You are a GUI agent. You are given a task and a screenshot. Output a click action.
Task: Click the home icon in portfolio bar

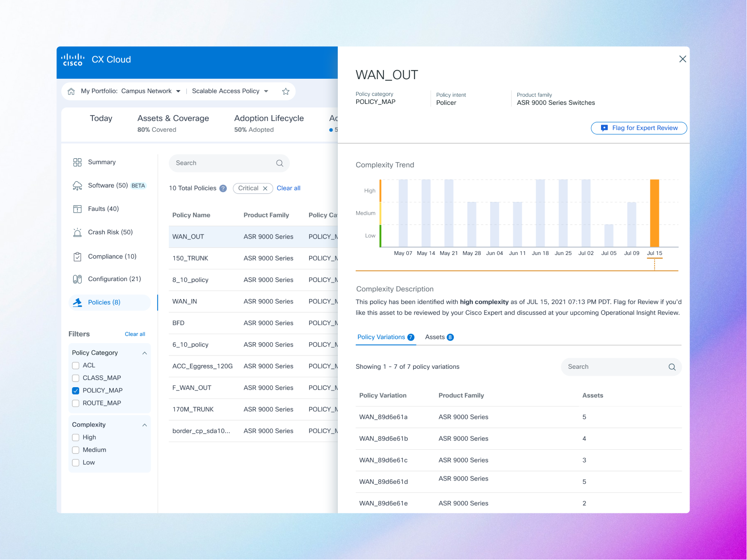(x=71, y=91)
